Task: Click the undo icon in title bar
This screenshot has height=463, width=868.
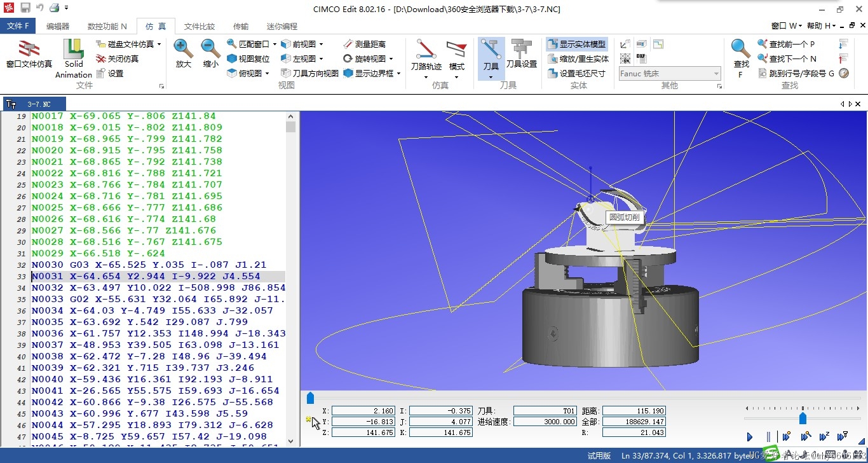Action: point(40,8)
